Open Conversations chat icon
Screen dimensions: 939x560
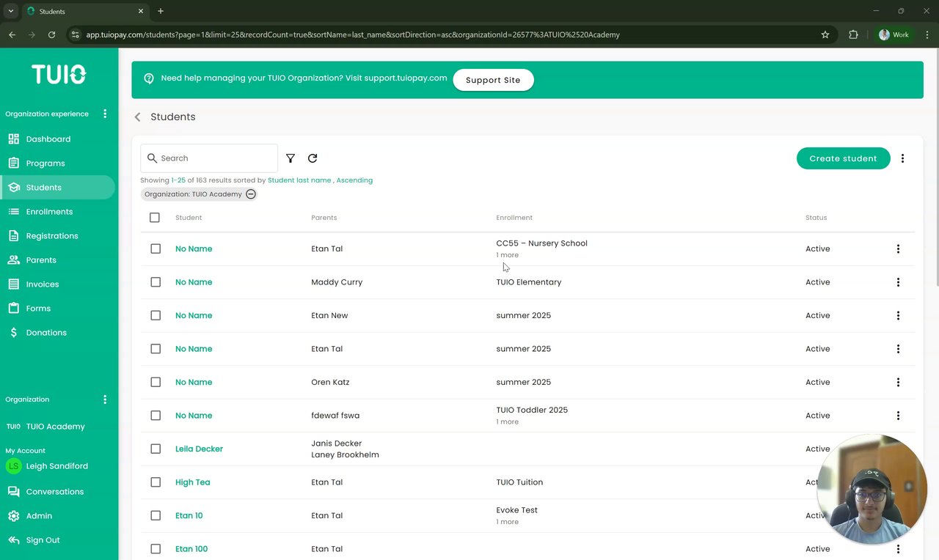point(13,492)
